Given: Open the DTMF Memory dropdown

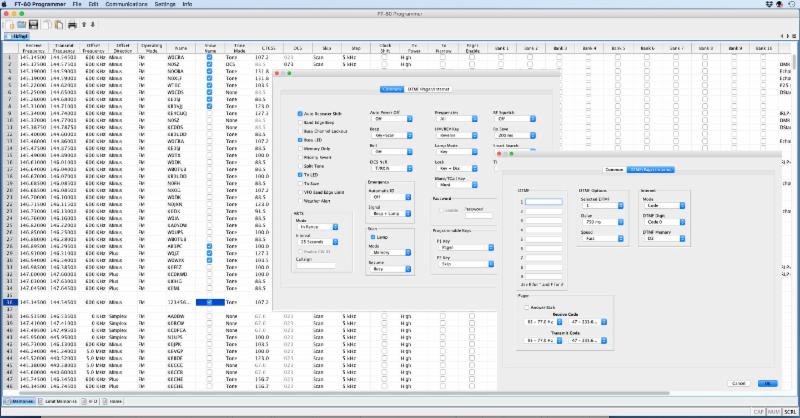Looking at the screenshot, I should (664, 238).
